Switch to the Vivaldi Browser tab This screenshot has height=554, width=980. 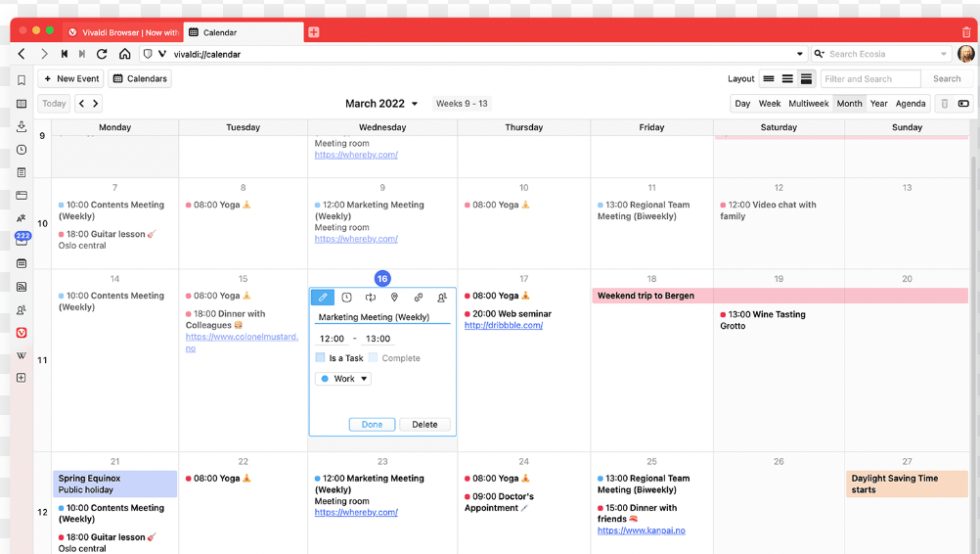point(123,32)
